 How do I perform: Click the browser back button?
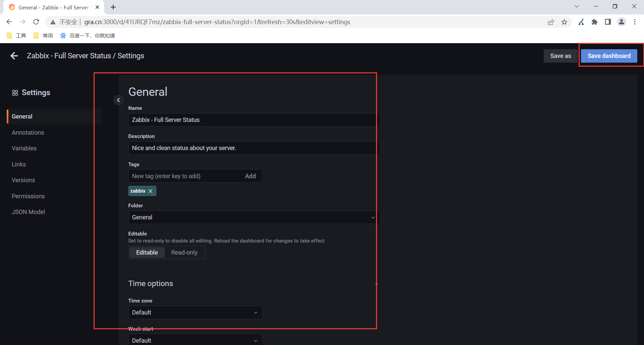pos(9,22)
